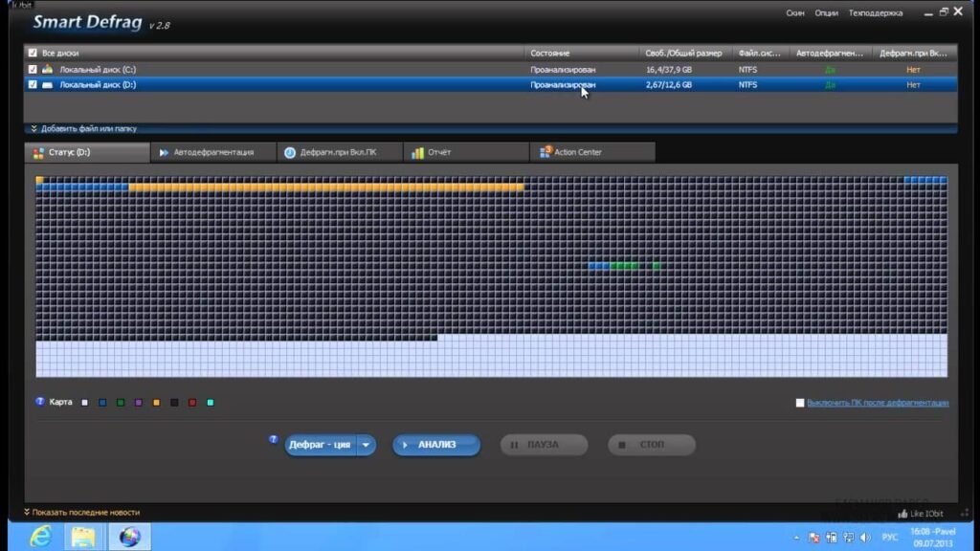Click the Отчёт bar chart icon
This screenshot has height=551, width=980.
[x=417, y=152]
